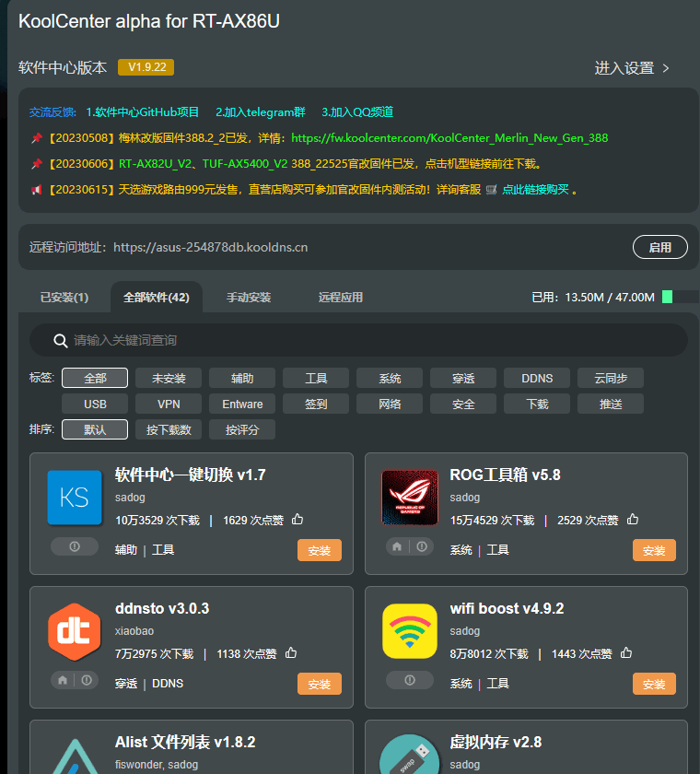Open the home icon under ROG工具箱

pos(397,546)
